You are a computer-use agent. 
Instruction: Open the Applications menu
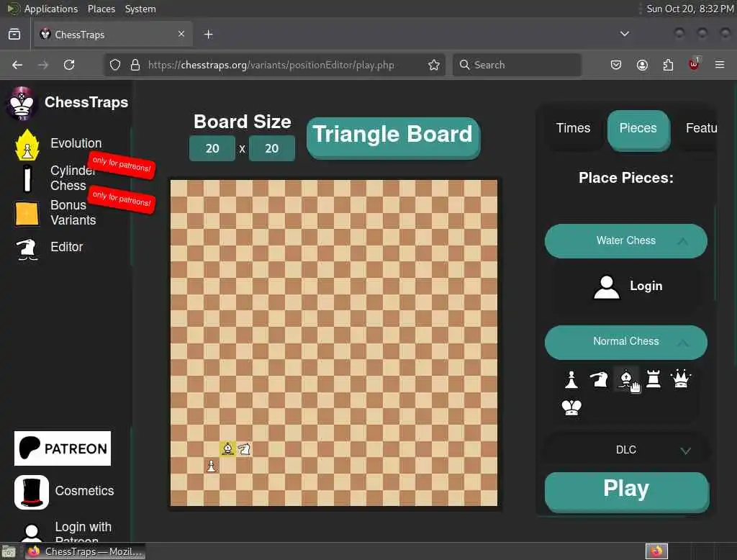51,9
